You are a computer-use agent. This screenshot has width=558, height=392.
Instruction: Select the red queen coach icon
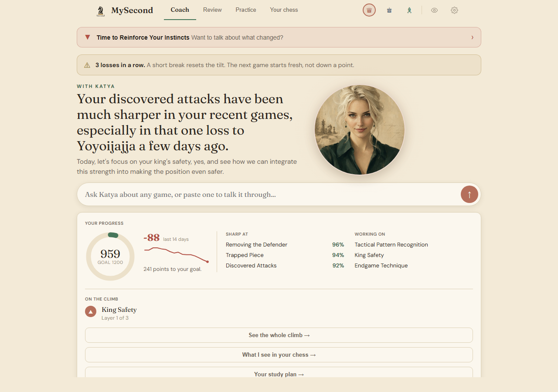[369, 10]
